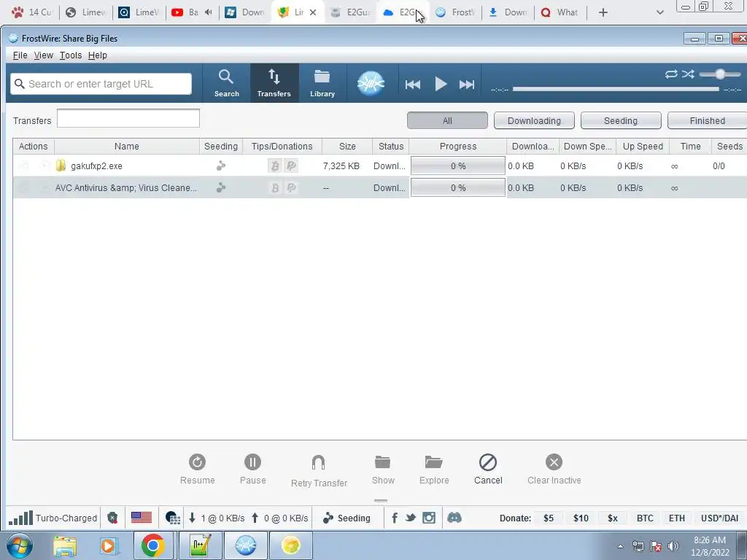Click the Turbo-Charged connection indicator
Screen dimensions: 747x560
[53, 518]
